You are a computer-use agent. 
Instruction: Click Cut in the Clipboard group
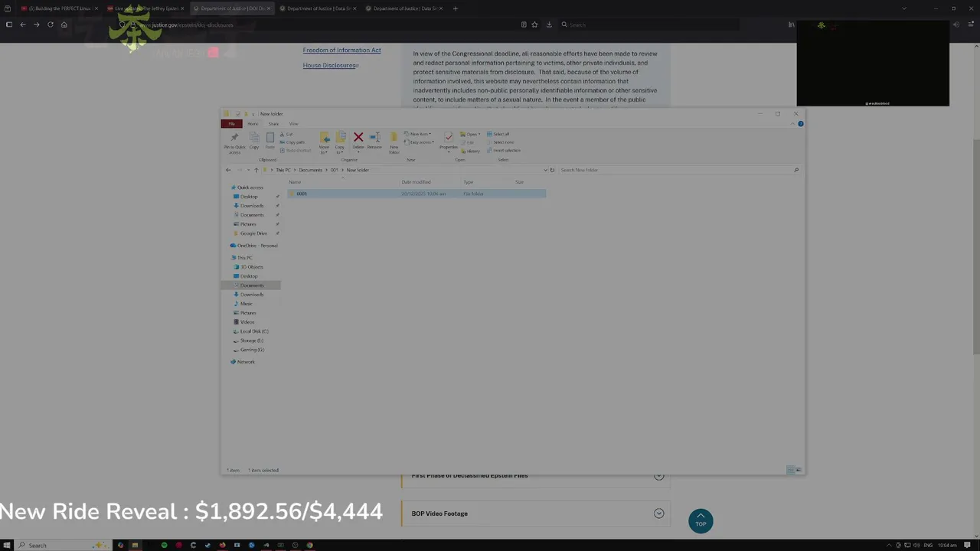click(287, 134)
